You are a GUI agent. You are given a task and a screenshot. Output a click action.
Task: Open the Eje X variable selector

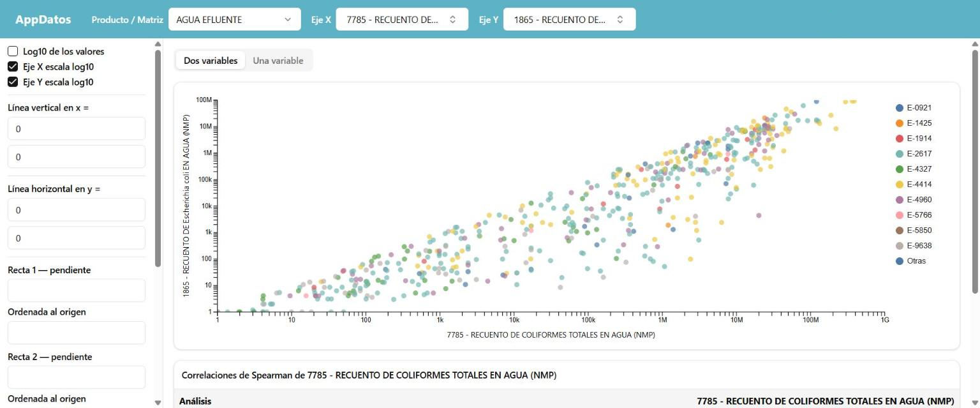pyautogui.click(x=402, y=19)
